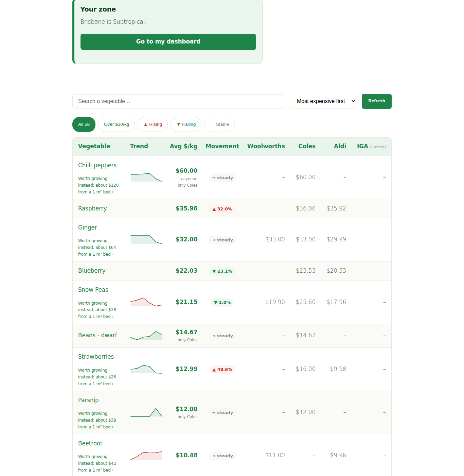Image resolution: width=464 pixels, height=476 pixels.
Task: Open the Snow Peas vegetable link
Action: (x=93, y=290)
